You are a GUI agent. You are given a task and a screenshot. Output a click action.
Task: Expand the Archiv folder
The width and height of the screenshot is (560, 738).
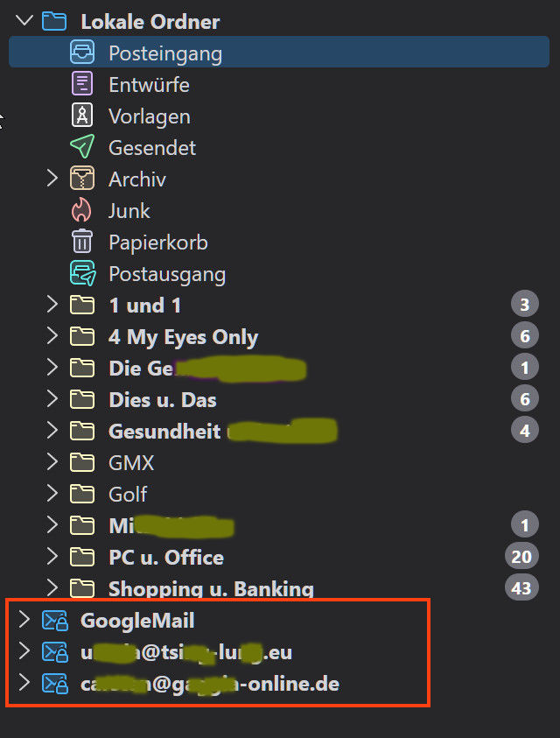click(x=52, y=179)
